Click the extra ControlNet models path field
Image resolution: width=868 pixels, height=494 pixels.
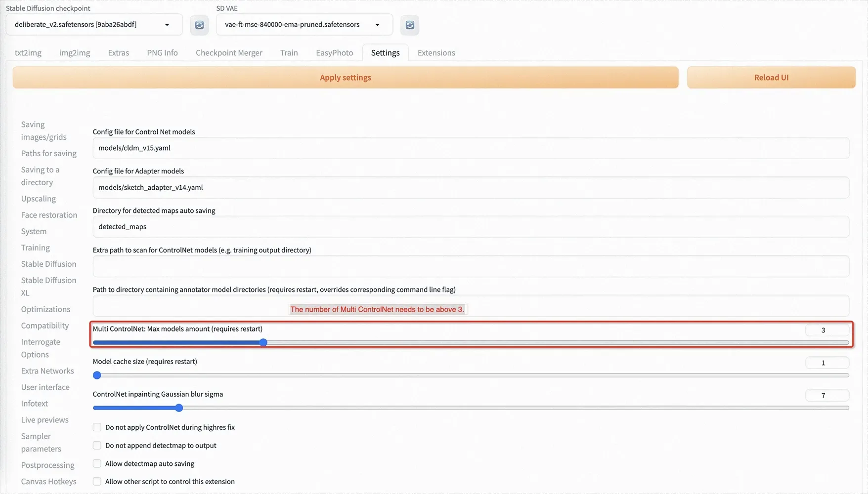pyautogui.click(x=471, y=266)
